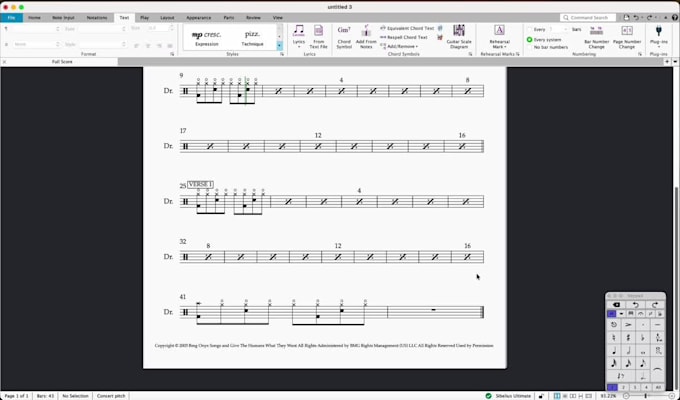Select All voices on the Keypad
This screenshot has width=680, height=400.
pyautogui.click(x=658, y=387)
